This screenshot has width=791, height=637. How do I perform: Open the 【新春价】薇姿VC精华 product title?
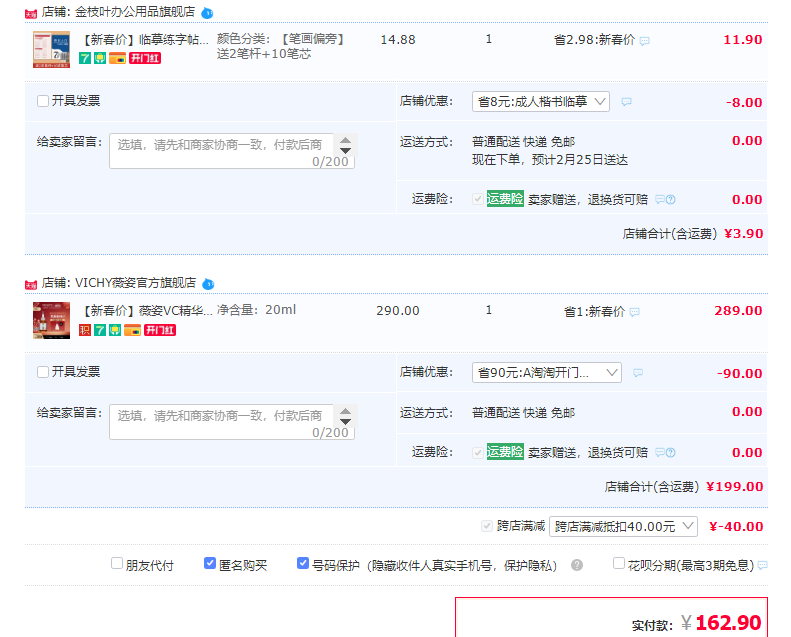[x=146, y=311]
